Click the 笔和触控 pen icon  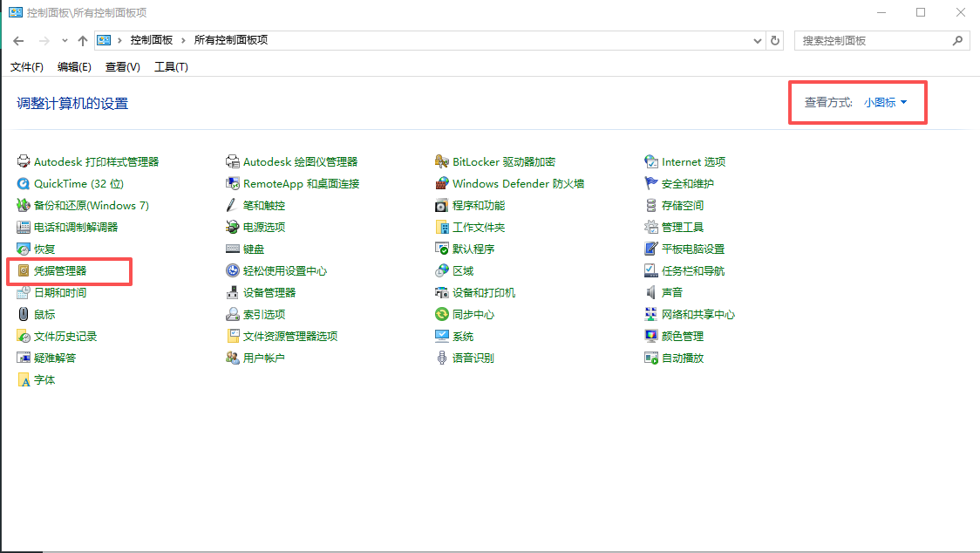(233, 205)
